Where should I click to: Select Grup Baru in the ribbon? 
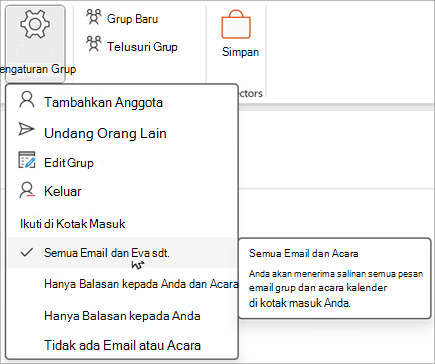(132, 19)
